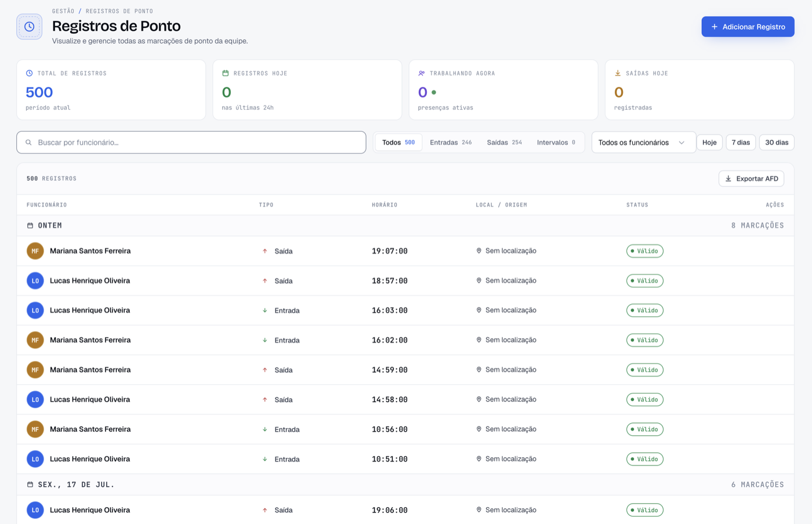Click MF avatar in the 14:59:00 row

pos(35,370)
